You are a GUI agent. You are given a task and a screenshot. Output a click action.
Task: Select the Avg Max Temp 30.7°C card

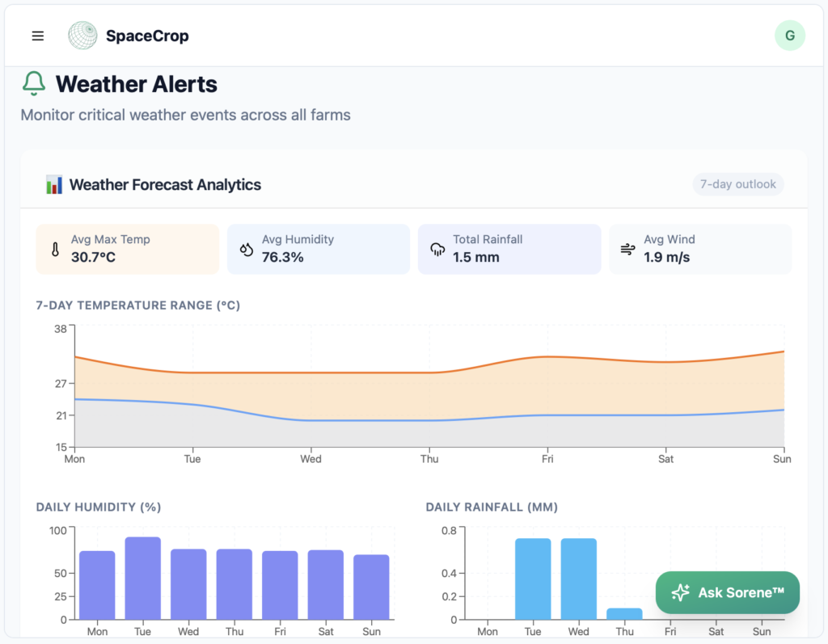click(128, 249)
